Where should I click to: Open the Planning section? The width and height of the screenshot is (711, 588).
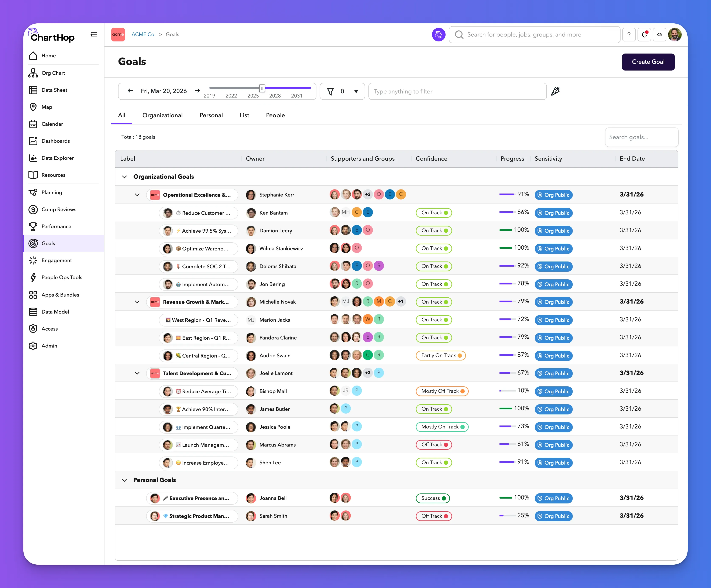pos(64,192)
